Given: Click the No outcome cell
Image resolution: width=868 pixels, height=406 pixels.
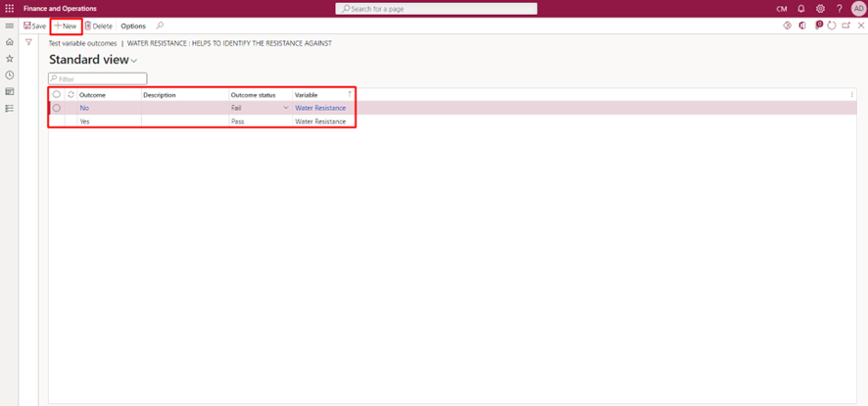Looking at the screenshot, I should tap(109, 108).
